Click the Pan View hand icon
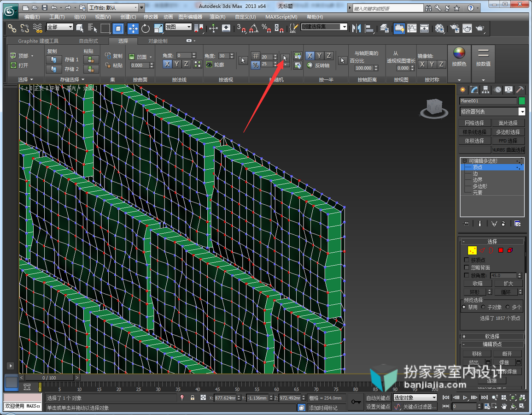 [504, 406]
